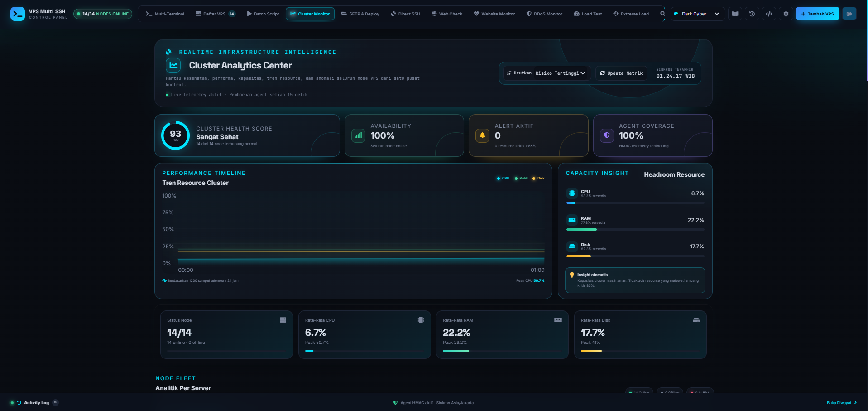Click the memory icon on the Rata-Rata RAM card
The height and width of the screenshot is (411, 868).
pyautogui.click(x=558, y=320)
